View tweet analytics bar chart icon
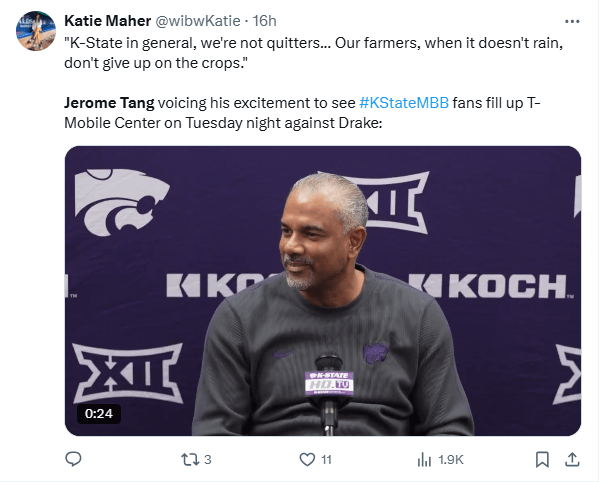606x482 pixels. pyautogui.click(x=423, y=459)
